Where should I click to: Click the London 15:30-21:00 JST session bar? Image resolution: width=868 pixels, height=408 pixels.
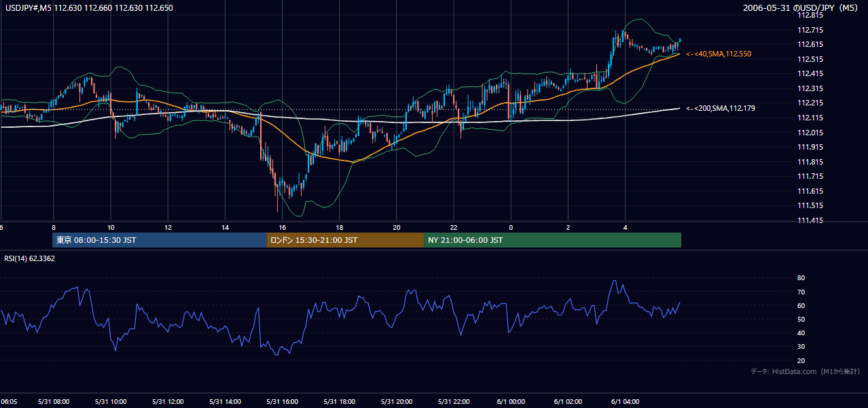(x=345, y=240)
